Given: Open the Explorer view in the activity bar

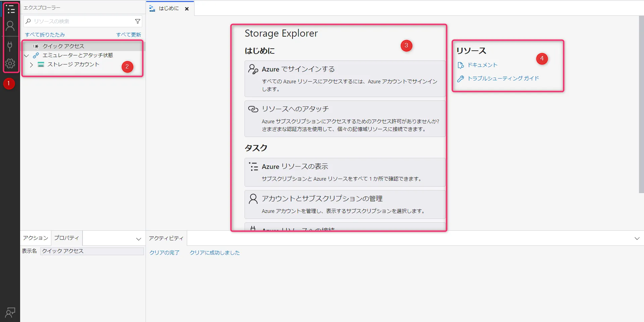Looking at the screenshot, I should [x=10, y=9].
